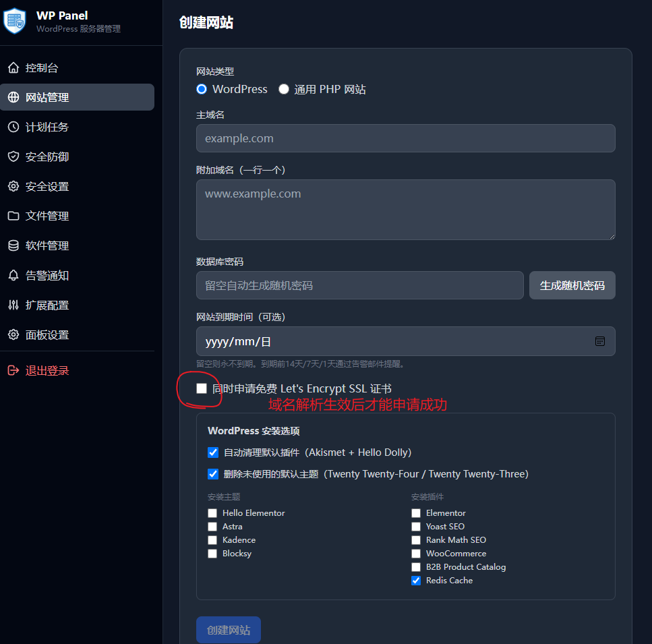This screenshot has height=644, width=652.
Task: Uncheck 自动清理默认插件 Akismet Hello Dolly option
Action: pyautogui.click(x=213, y=452)
